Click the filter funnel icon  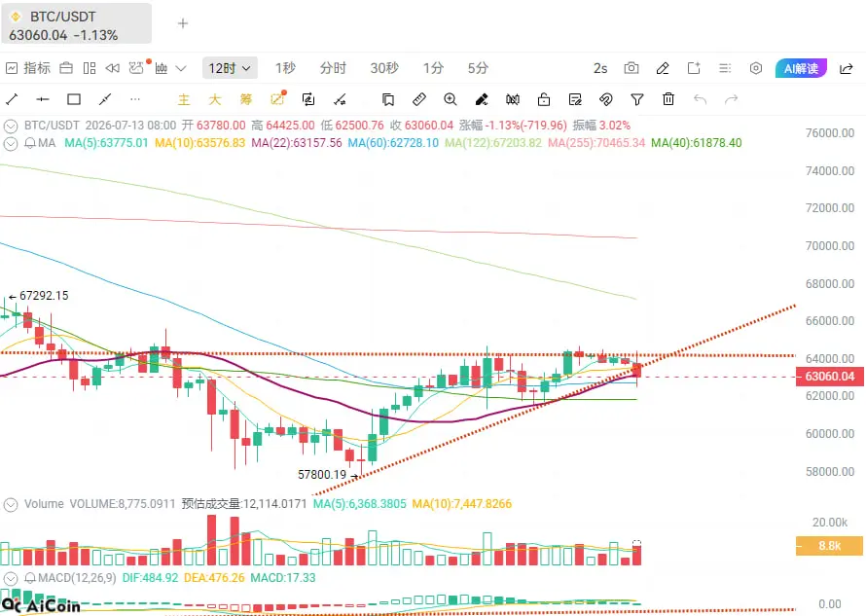[x=636, y=99]
